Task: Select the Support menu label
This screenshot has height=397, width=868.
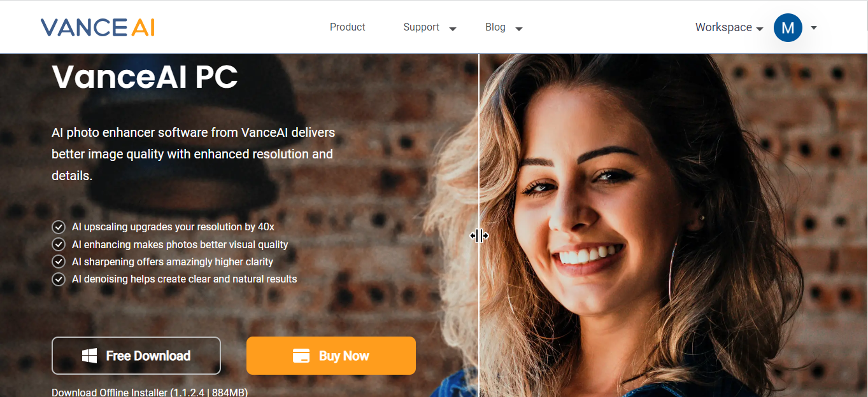Action: [x=421, y=27]
